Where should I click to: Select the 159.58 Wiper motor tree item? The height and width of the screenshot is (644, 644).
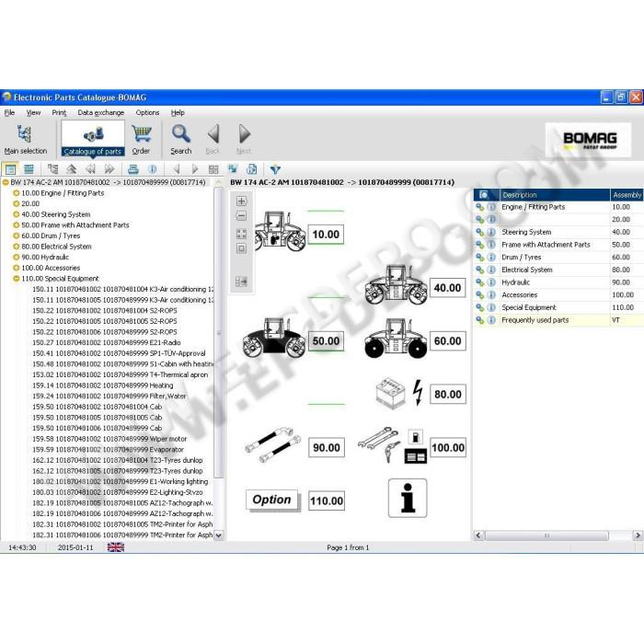(x=109, y=438)
